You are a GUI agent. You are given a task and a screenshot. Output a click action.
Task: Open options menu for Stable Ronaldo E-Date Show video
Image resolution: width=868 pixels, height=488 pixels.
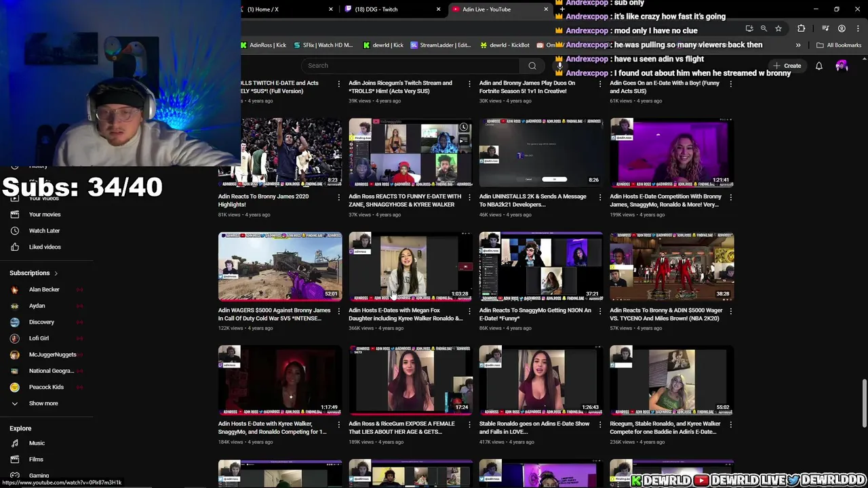pyautogui.click(x=599, y=424)
